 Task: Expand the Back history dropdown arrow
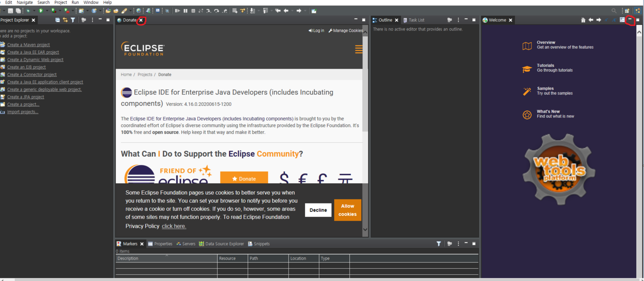tap(292, 11)
